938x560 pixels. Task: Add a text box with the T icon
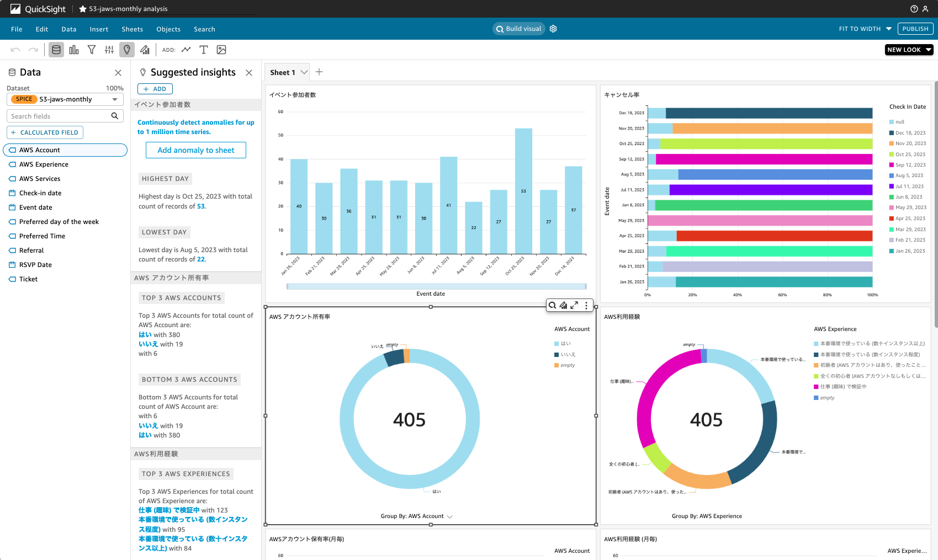pos(204,50)
